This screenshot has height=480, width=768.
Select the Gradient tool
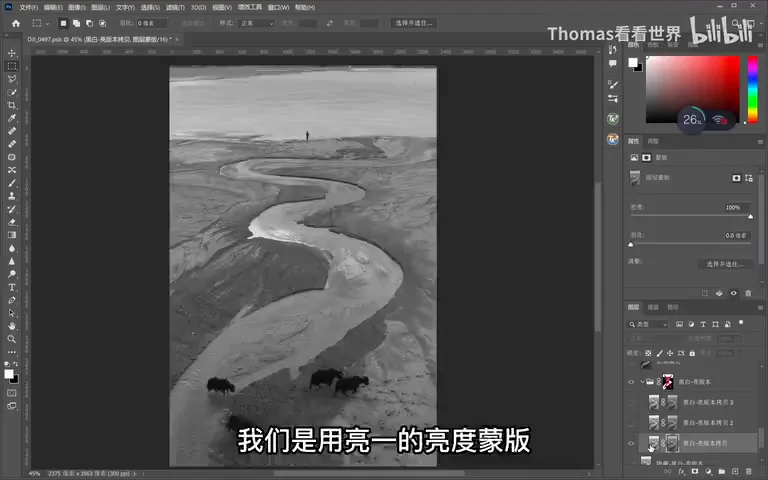12,235
